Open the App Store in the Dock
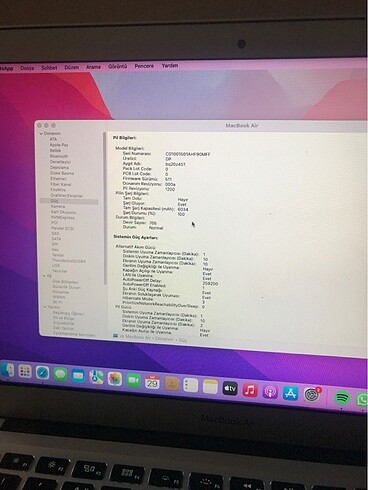 point(290,393)
